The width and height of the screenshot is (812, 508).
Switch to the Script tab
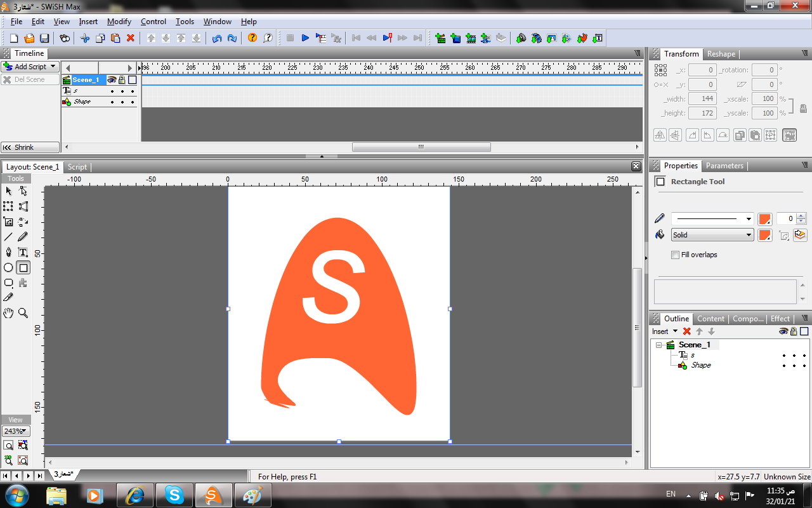[x=77, y=167]
